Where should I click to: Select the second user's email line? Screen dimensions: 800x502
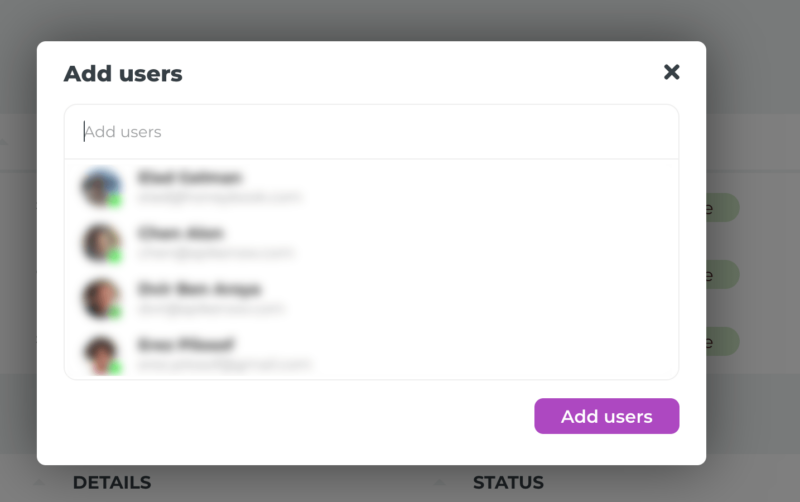[215, 253]
